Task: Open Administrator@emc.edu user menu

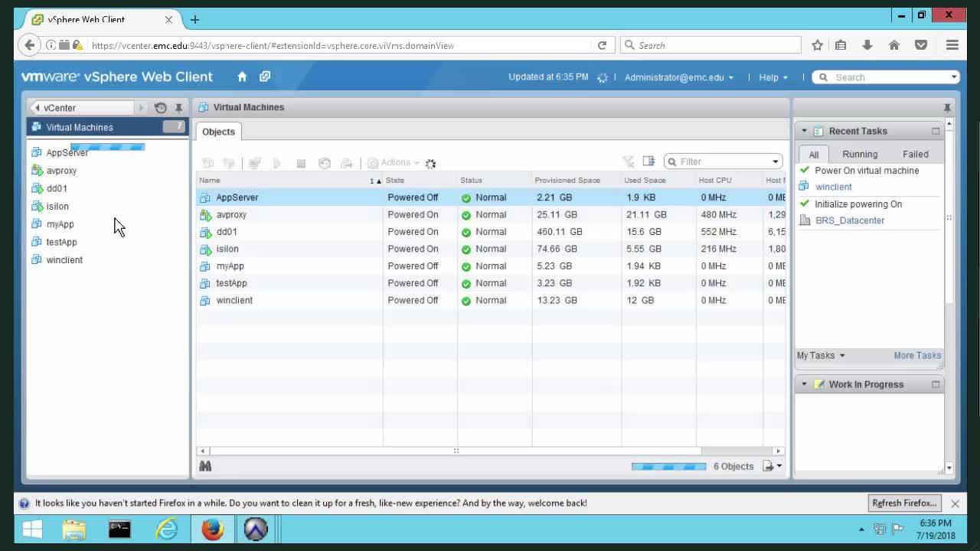Action: pyautogui.click(x=679, y=77)
